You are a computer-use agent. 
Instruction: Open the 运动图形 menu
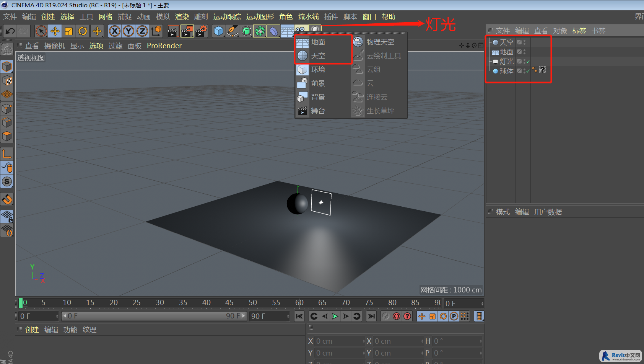[260, 17]
